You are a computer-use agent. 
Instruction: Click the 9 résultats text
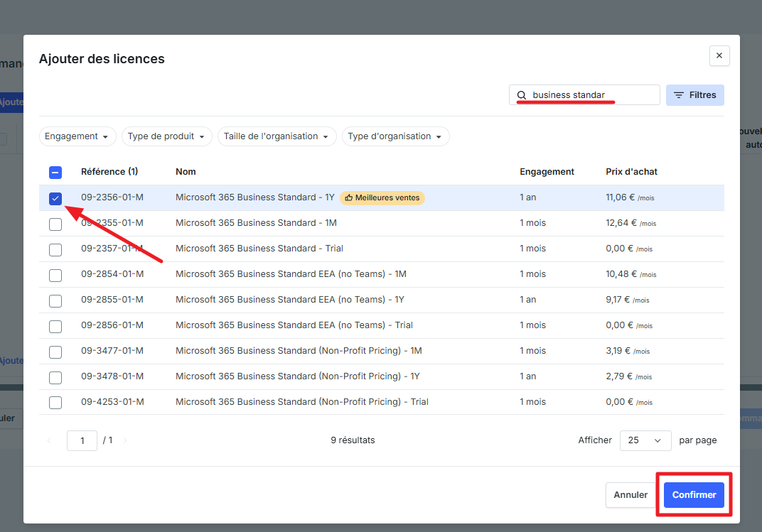pos(353,440)
